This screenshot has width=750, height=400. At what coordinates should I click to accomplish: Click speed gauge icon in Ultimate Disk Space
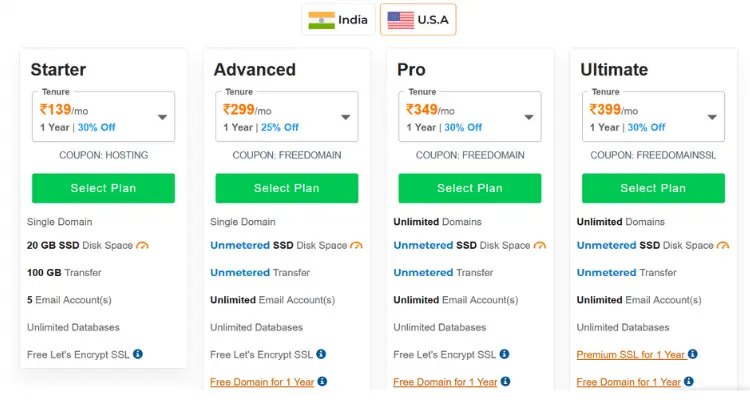pos(723,245)
